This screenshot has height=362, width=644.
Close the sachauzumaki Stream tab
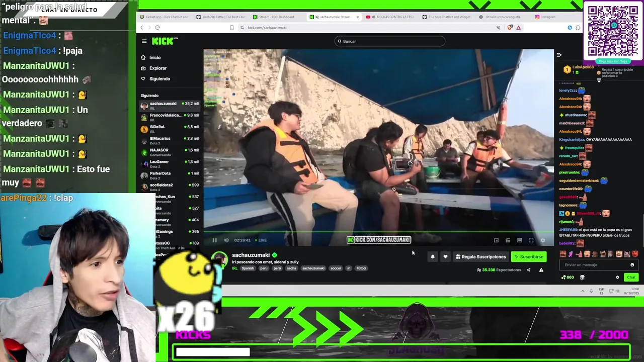coord(357,17)
